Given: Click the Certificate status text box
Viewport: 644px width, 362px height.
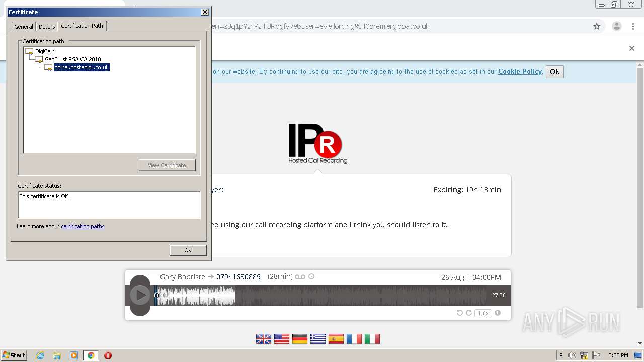Looking at the screenshot, I should [x=109, y=205].
